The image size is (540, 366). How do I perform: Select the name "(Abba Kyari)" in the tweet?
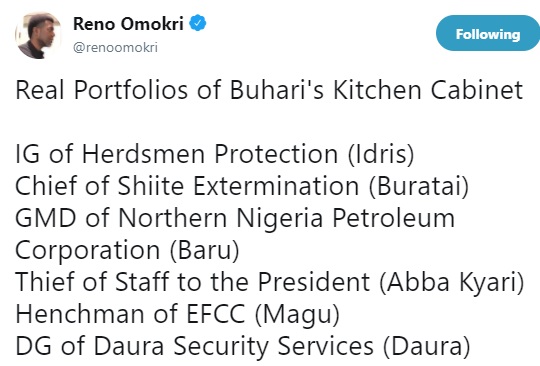[x=451, y=282]
